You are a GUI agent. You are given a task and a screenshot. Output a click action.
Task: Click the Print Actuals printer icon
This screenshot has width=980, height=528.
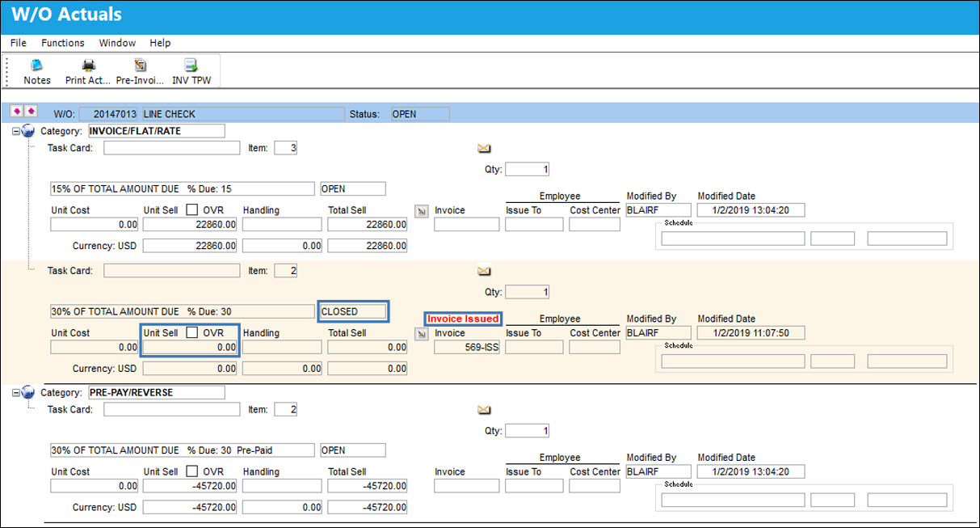point(89,65)
